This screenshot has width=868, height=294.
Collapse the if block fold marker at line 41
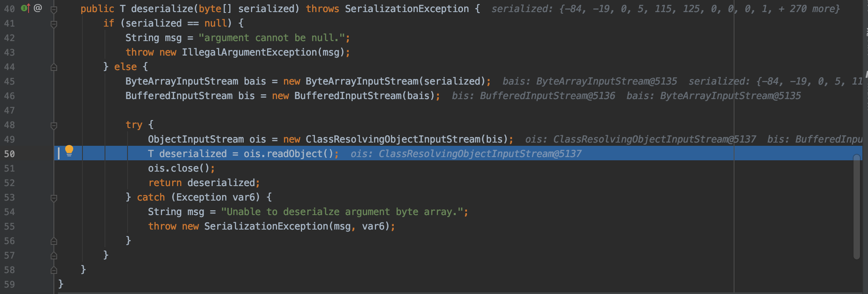pos(54,24)
